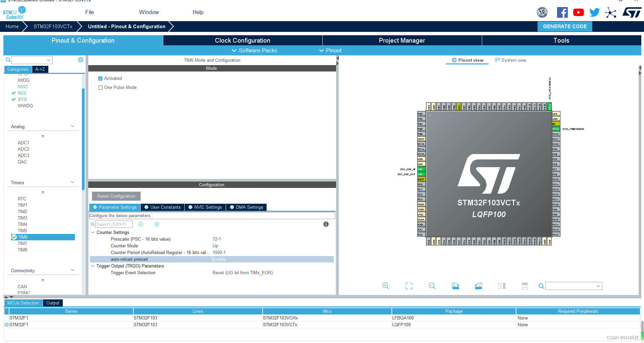Image resolution: width=644 pixels, height=343 pixels.
Task: Click the parameter search field
Action: pos(114,224)
